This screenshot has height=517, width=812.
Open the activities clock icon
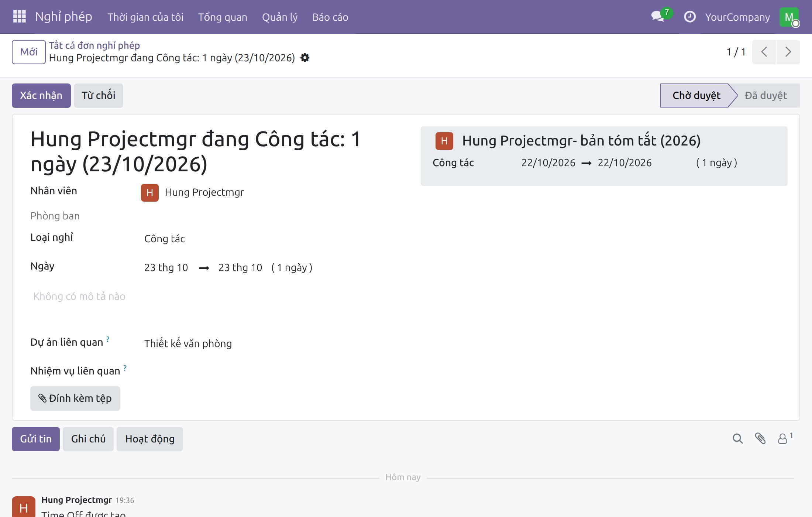coord(689,17)
